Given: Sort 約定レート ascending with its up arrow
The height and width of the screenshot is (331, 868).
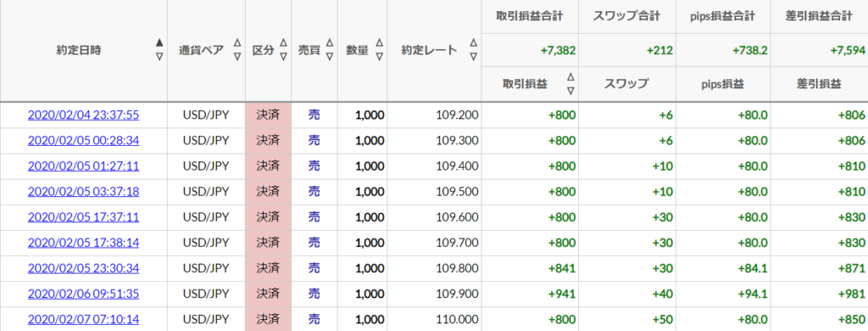Looking at the screenshot, I should (473, 42).
